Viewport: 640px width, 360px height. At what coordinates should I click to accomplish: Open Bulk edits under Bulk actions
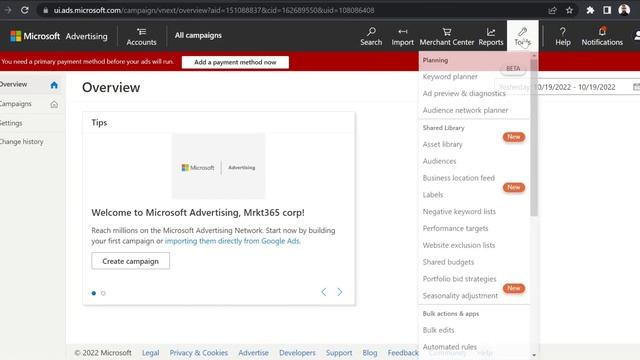(x=438, y=330)
